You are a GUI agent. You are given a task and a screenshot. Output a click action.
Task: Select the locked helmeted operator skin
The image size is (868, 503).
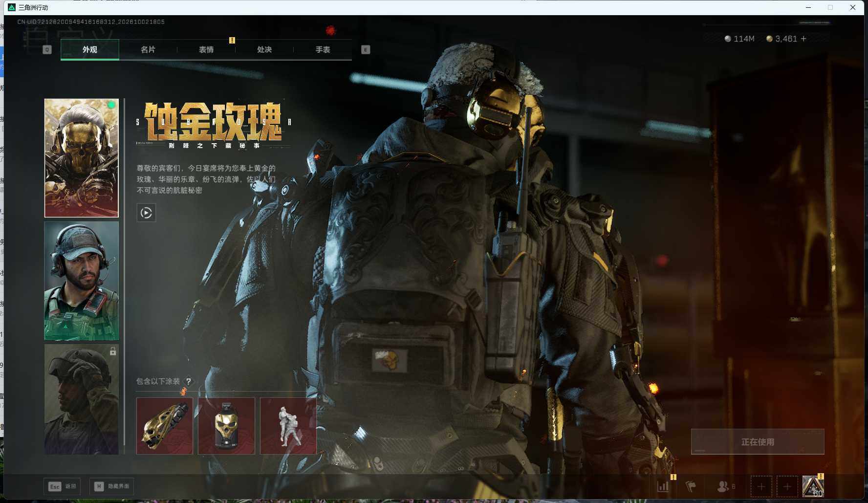point(82,399)
